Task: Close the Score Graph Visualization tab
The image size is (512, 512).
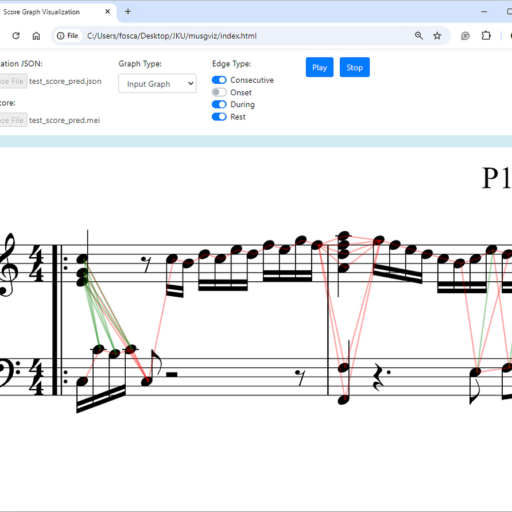Action: 107,12
